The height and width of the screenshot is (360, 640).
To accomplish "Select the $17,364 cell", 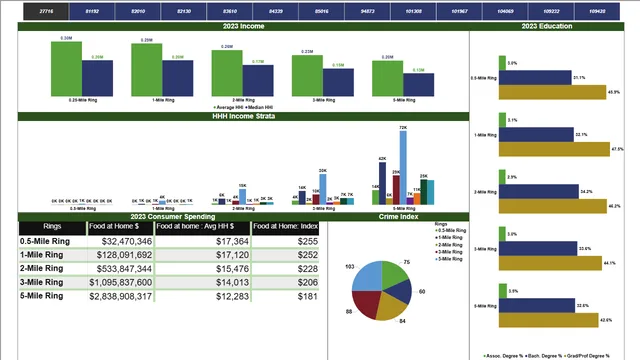I will (202, 242).
